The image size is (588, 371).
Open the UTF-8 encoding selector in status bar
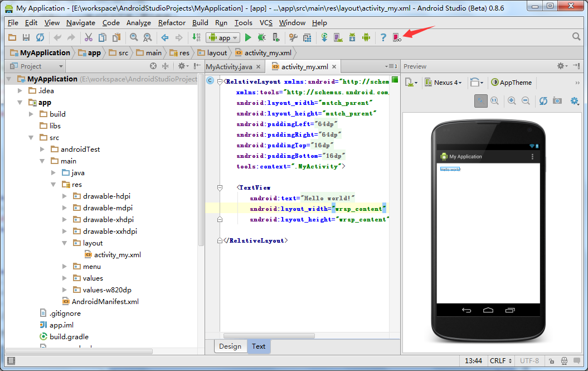529,361
